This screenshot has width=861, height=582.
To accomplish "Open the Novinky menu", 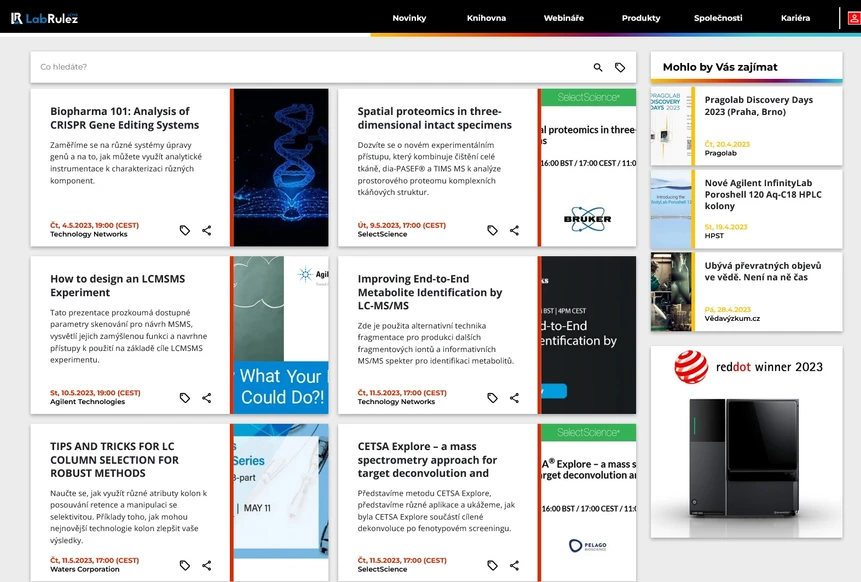I will (x=409, y=18).
